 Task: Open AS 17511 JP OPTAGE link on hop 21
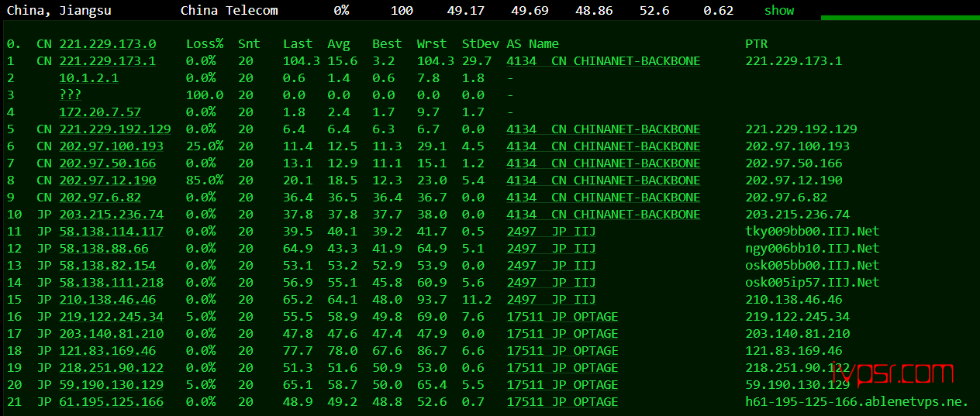tap(563, 401)
